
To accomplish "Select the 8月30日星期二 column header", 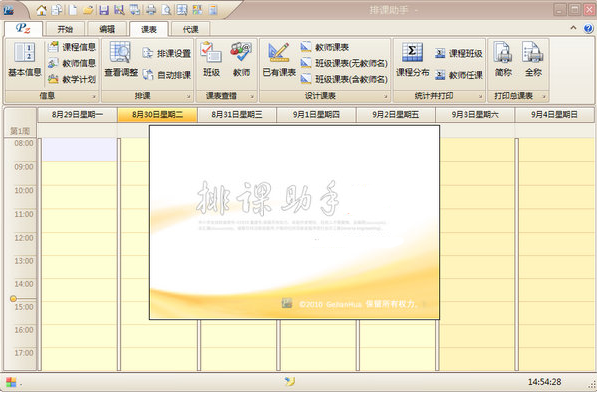I will (157, 115).
